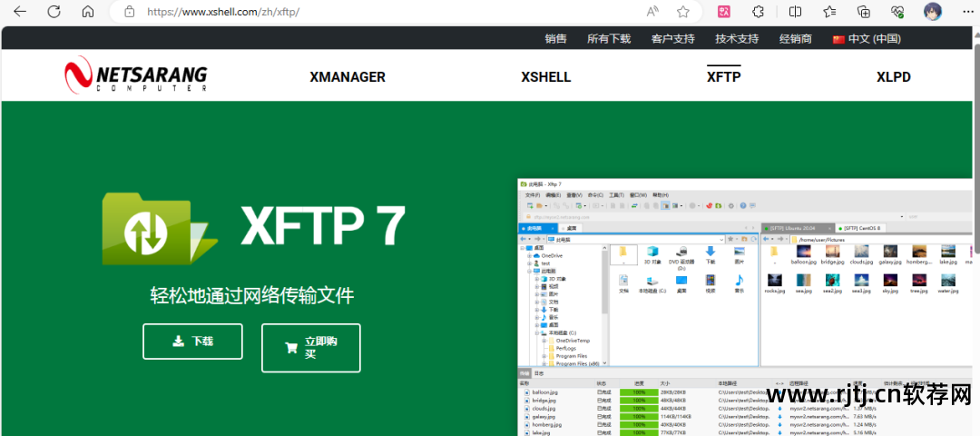Click the gear options icon in Xftp toolbar
This screenshot has width=980, height=436.
[x=730, y=205]
